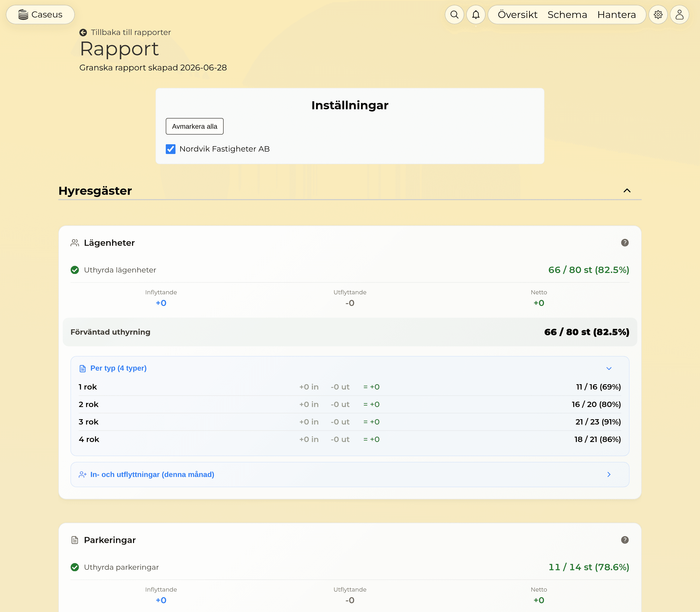This screenshot has height=612, width=700.
Task: Click the Lägenheter card title
Action: [x=109, y=243]
